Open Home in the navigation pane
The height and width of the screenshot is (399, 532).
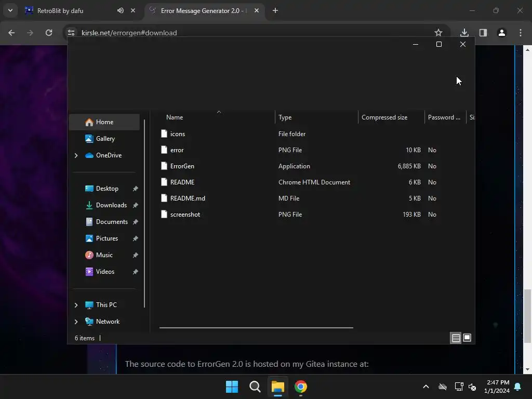point(104,122)
